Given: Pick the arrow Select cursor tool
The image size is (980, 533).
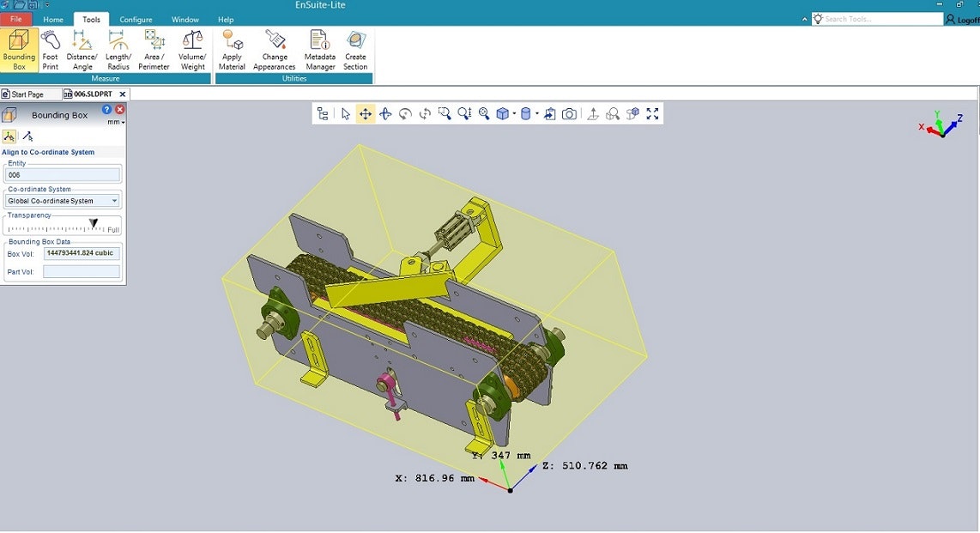Looking at the screenshot, I should pyautogui.click(x=346, y=113).
